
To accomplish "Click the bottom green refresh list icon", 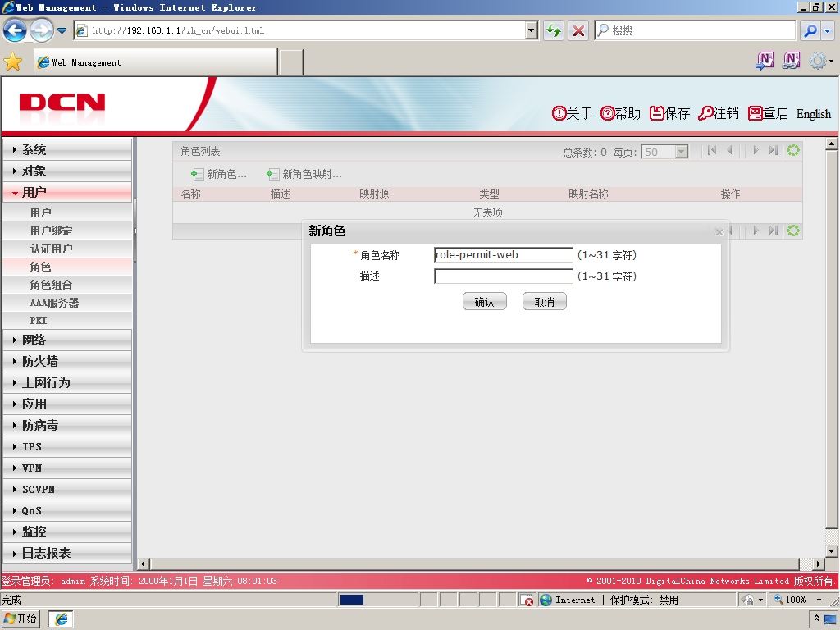I will (793, 231).
